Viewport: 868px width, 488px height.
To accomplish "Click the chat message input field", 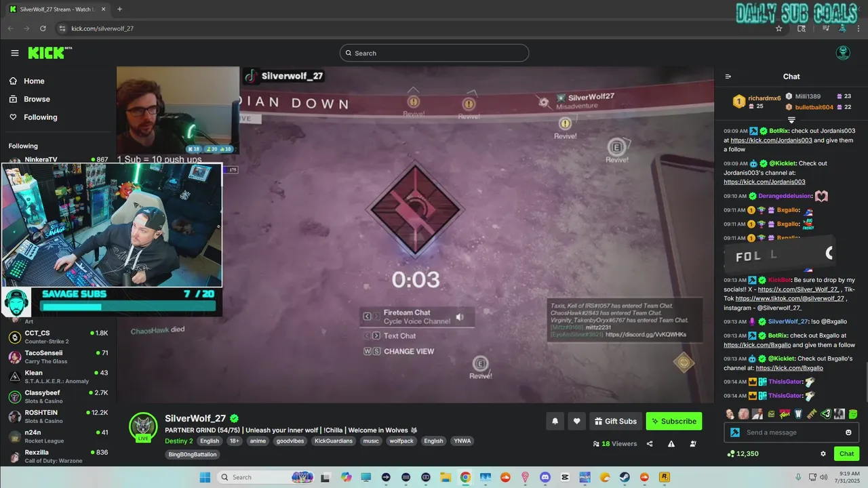I will (x=791, y=432).
